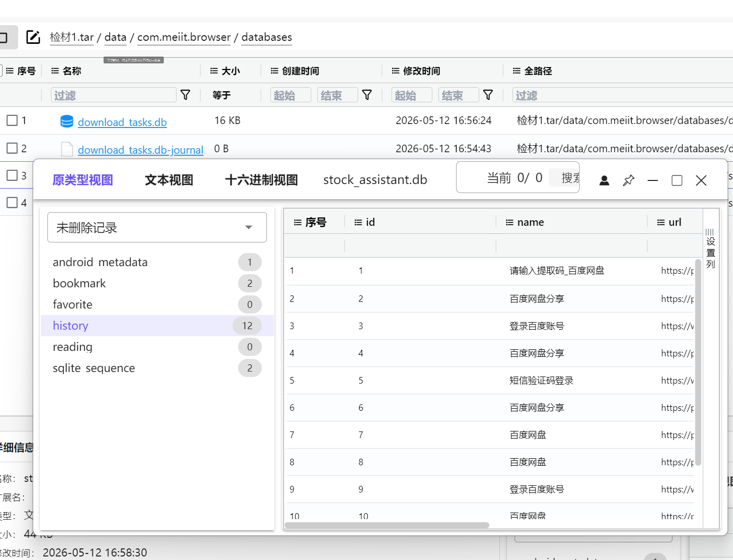733x560 pixels.
Task: Click the 百度网盘分享 cell in row 2
Action: (537, 299)
